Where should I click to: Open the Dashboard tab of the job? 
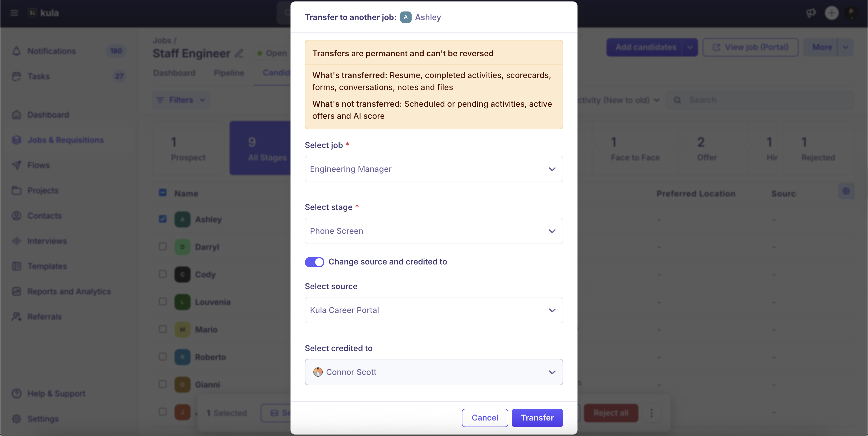click(174, 73)
